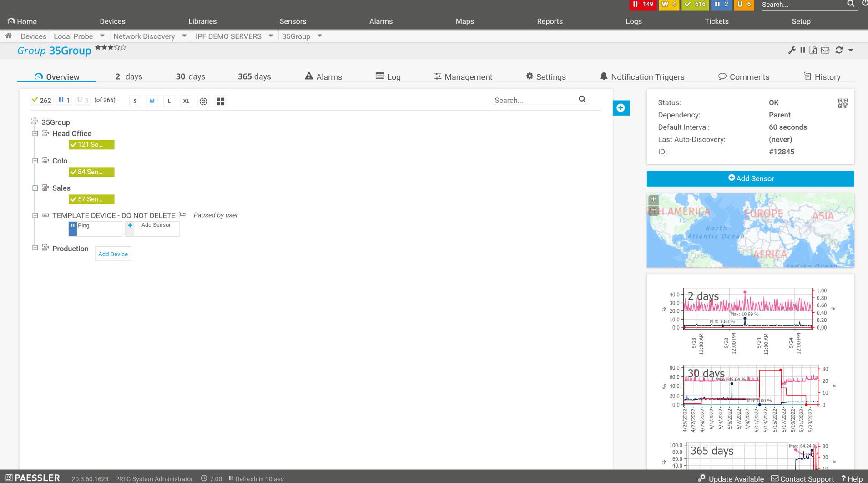Click the blue plus circle add button

point(621,108)
